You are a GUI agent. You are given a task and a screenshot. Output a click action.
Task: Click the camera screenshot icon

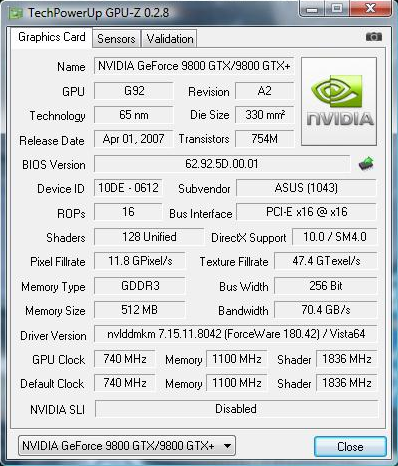(374, 36)
